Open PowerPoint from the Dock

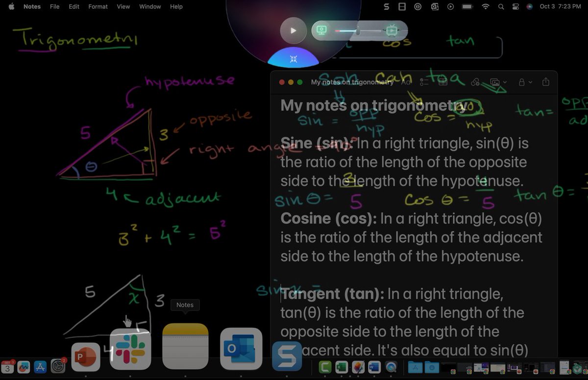[86, 356]
